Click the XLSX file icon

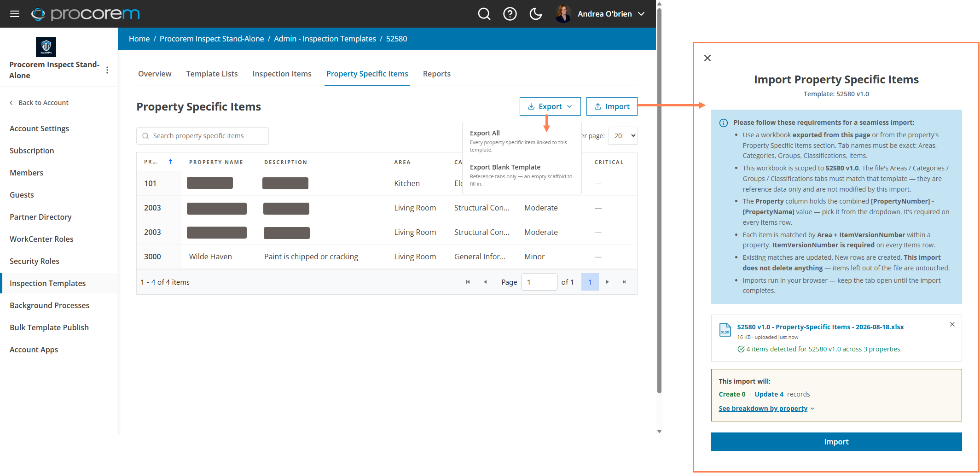point(725,330)
